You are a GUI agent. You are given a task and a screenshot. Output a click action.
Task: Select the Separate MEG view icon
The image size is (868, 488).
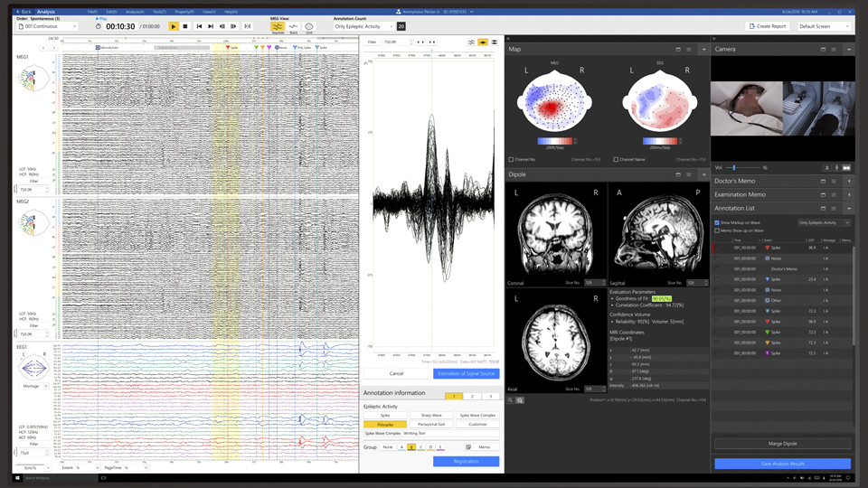278,27
